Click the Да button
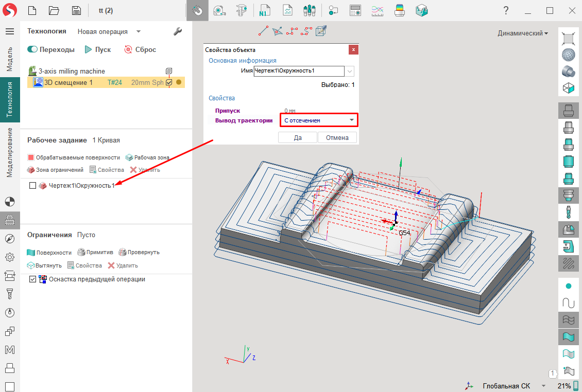 pos(298,137)
